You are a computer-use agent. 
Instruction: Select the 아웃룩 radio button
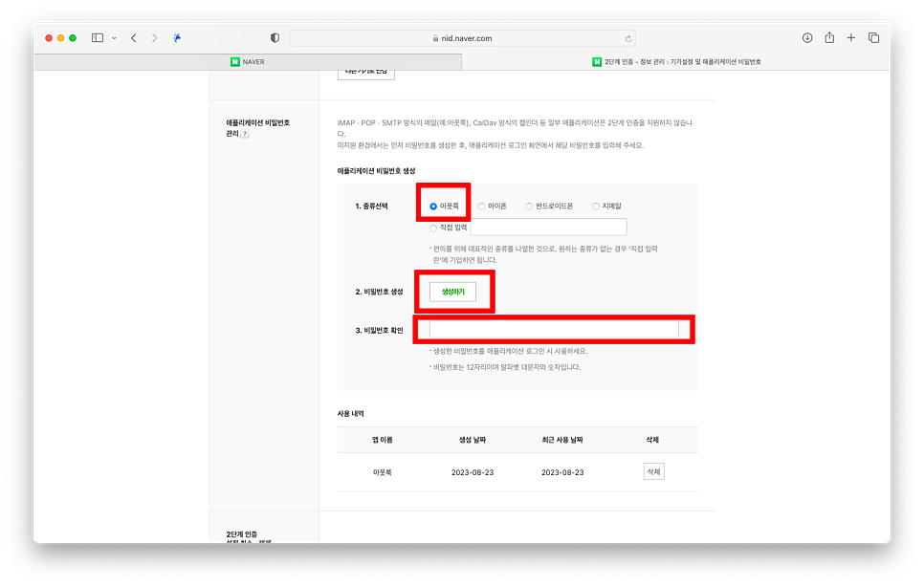[x=433, y=207]
